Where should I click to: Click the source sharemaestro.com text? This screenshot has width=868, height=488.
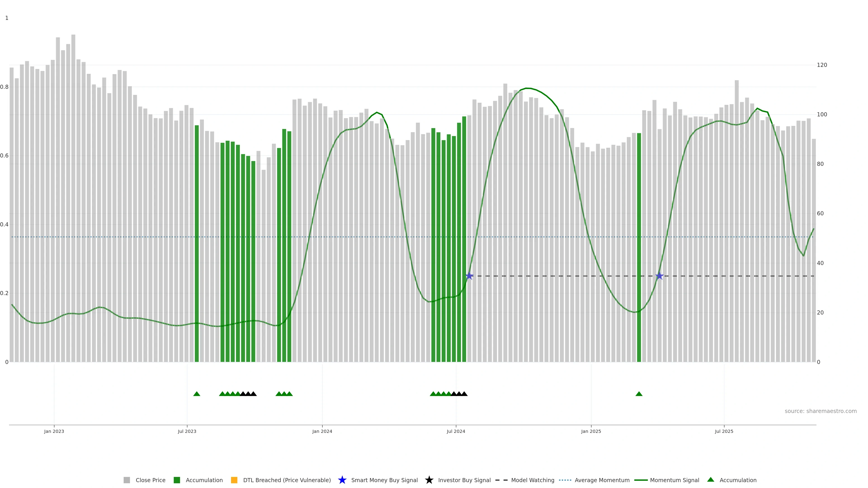pos(821,411)
